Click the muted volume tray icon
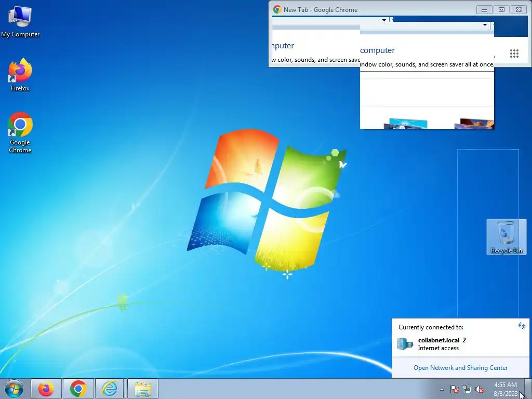This screenshot has height=399, width=532. [480, 389]
